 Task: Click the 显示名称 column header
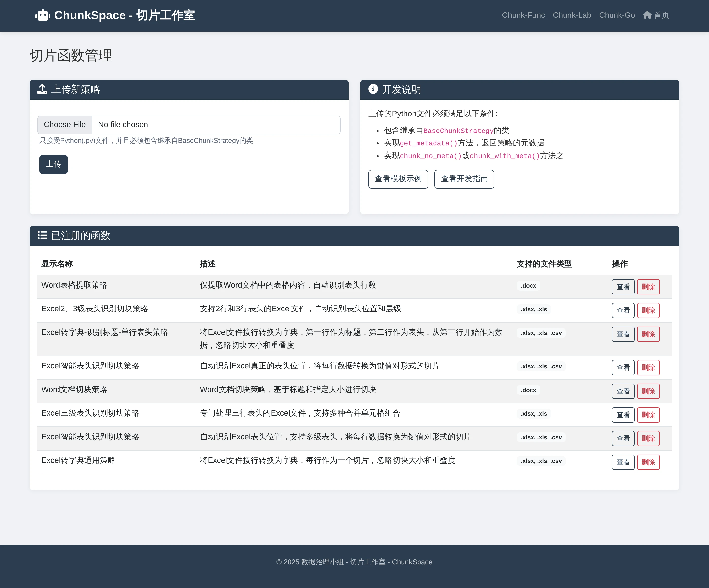pyautogui.click(x=57, y=264)
